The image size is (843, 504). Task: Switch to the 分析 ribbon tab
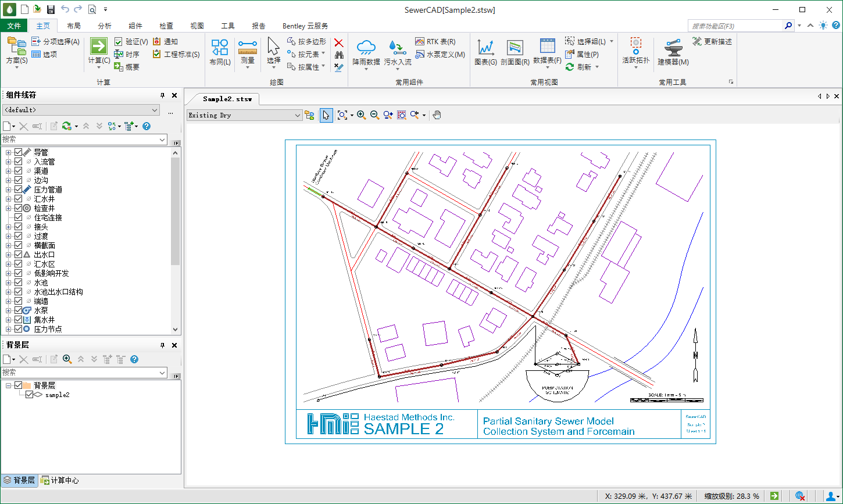pos(105,26)
